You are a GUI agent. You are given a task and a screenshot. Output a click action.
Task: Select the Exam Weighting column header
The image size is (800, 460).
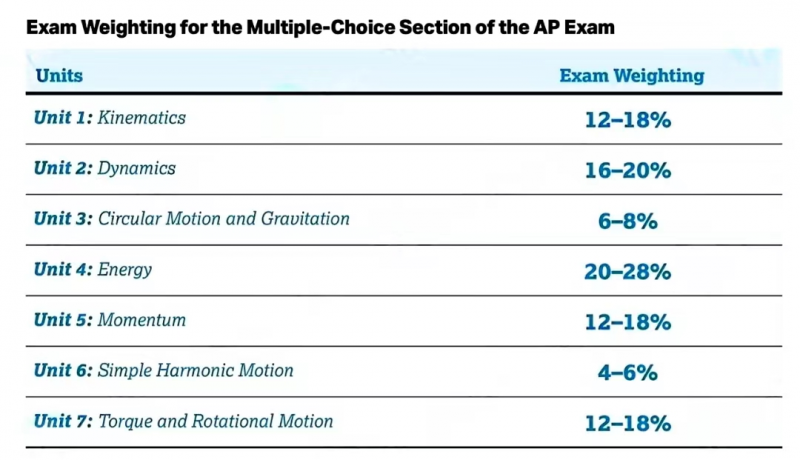[632, 76]
